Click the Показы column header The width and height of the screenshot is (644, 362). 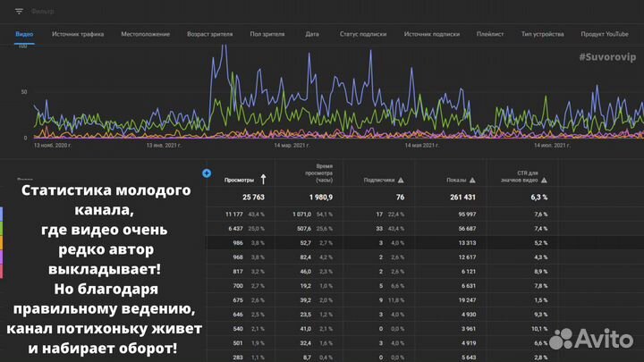456,181
